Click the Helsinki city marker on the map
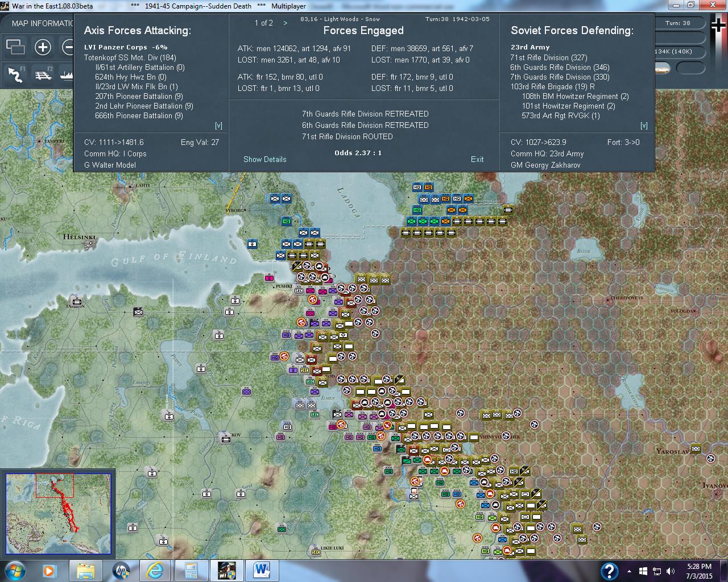The image size is (728, 582). coord(89,243)
